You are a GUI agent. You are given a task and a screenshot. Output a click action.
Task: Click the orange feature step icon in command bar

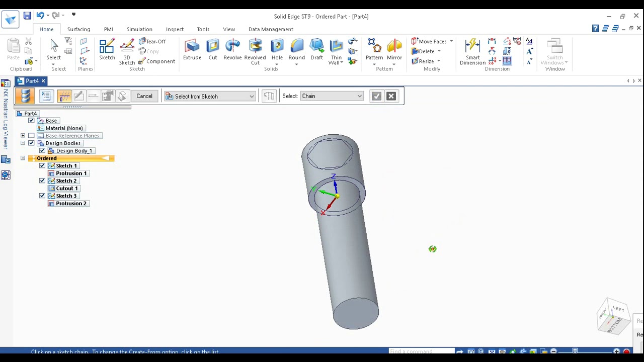click(x=25, y=96)
